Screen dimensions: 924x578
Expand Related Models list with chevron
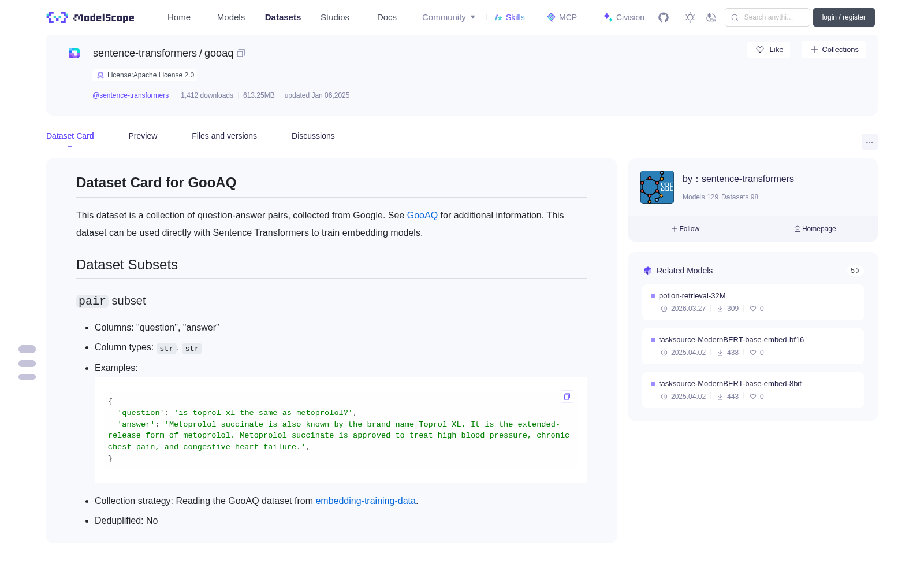pos(855,271)
